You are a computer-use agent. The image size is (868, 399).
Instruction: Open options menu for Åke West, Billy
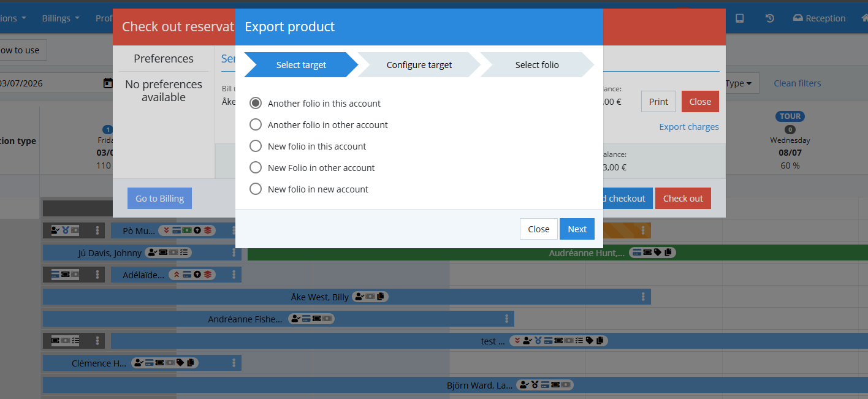point(643,297)
